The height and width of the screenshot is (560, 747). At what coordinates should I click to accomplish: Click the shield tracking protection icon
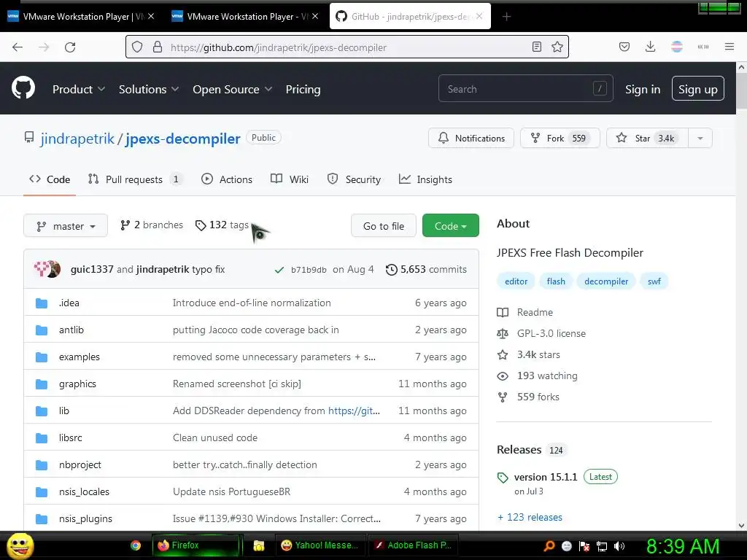137,47
